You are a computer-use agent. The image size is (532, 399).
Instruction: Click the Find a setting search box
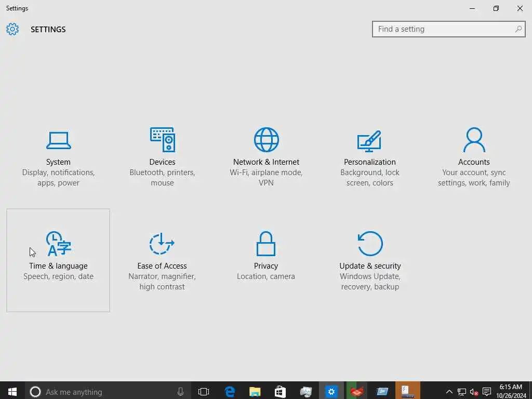pyautogui.click(x=448, y=29)
